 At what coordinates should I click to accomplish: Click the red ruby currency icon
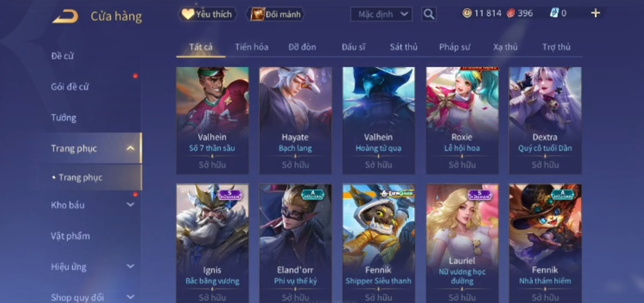click(510, 13)
